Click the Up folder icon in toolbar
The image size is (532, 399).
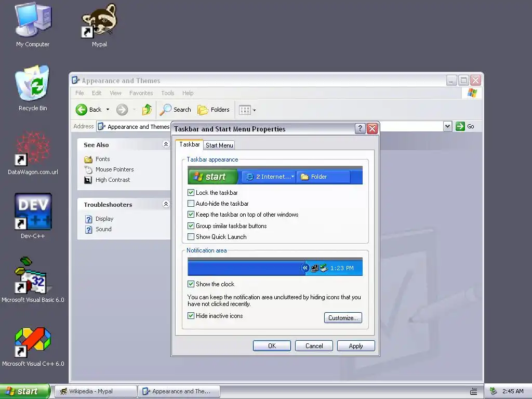[x=147, y=110]
